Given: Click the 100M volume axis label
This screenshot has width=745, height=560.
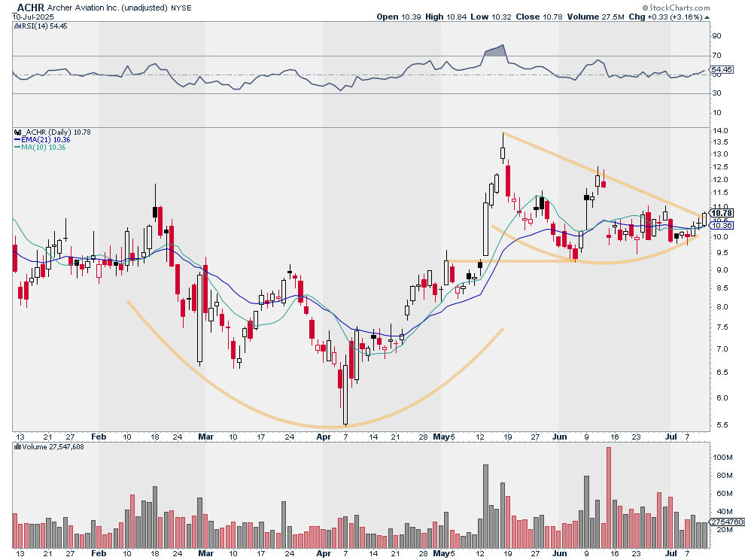Looking at the screenshot, I should [722, 458].
